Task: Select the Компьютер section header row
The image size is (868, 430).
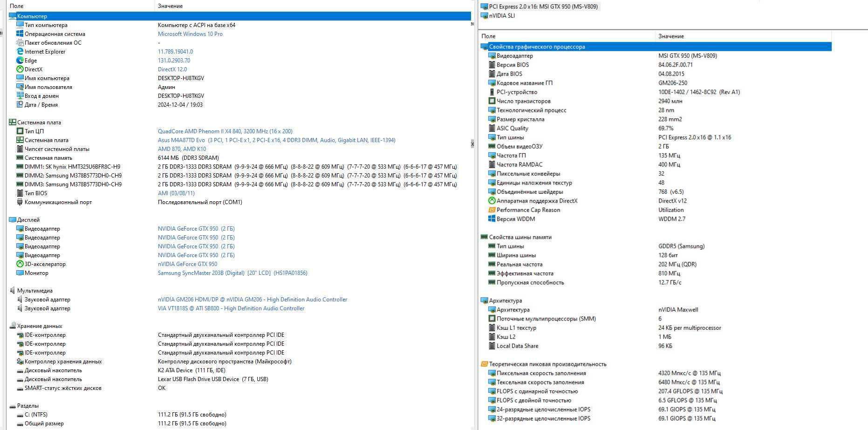Action: tap(240, 16)
